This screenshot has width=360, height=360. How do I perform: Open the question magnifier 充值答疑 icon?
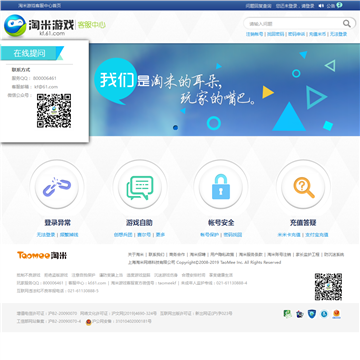click(x=304, y=187)
